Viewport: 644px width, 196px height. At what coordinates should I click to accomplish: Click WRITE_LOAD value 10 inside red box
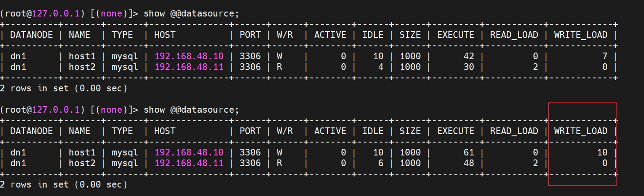click(x=602, y=152)
